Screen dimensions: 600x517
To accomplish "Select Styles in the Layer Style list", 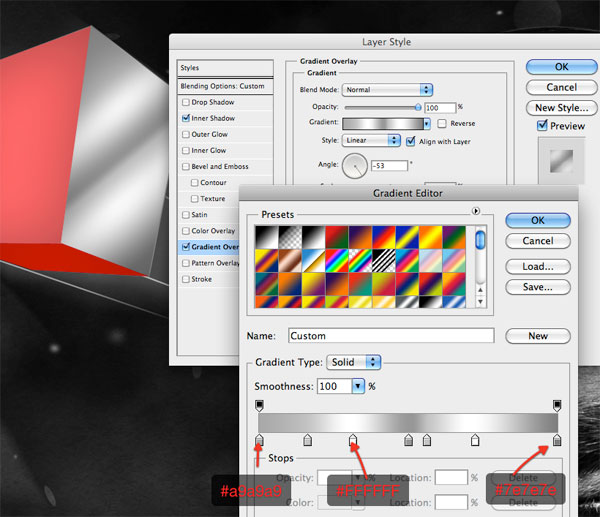I will pyautogui.click(x=225, y=68).
